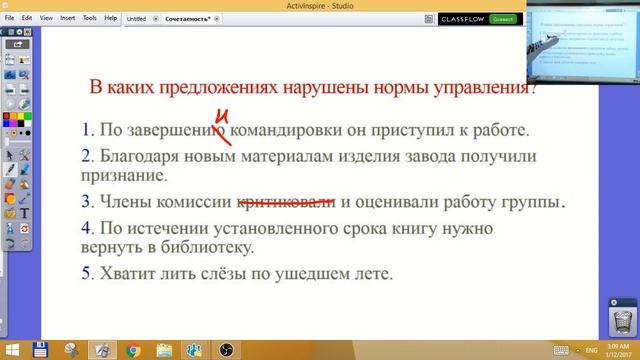Select the largest pen width dot
640x360 pixels.
[x=28, y=133]
